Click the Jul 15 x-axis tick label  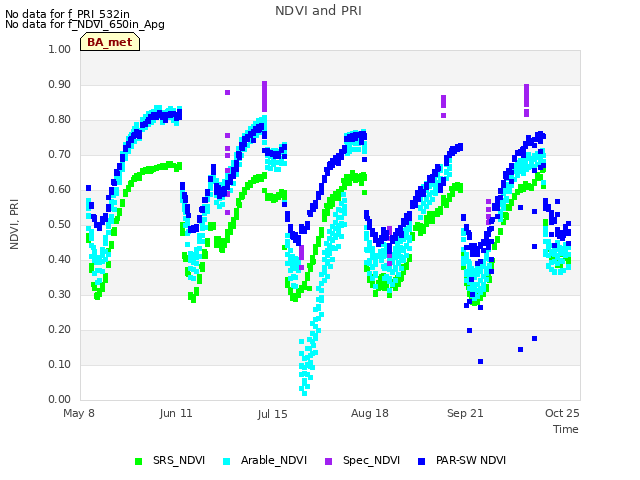tap(272, 414)
